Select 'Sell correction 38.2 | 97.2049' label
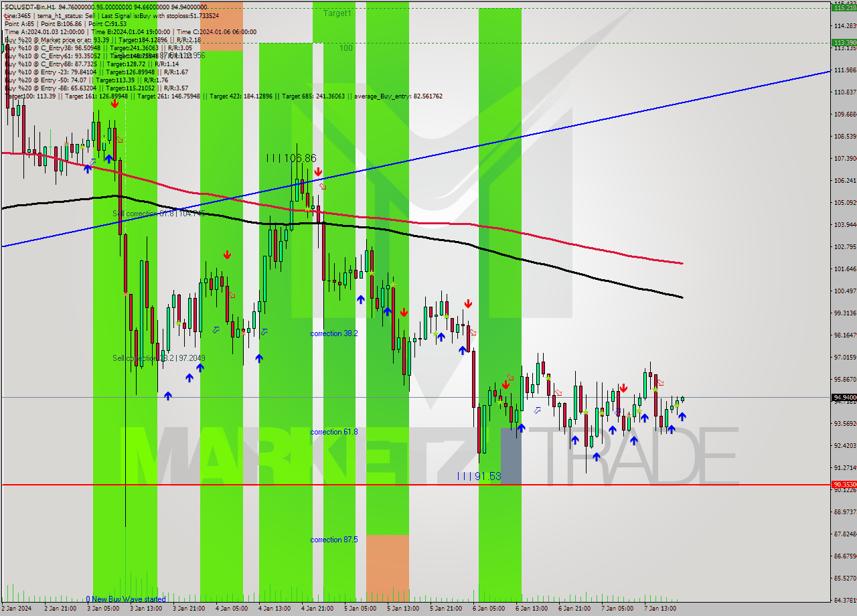 [x=159, y=358]
